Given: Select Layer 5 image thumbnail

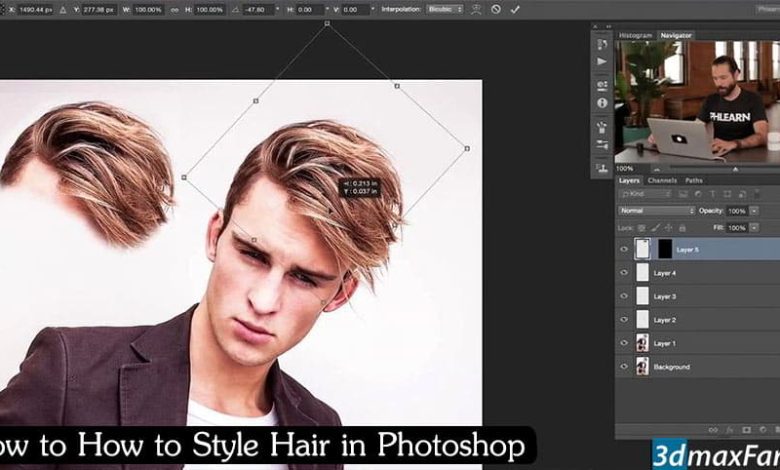Looking at the screenshot, I should tap(643, 249).
